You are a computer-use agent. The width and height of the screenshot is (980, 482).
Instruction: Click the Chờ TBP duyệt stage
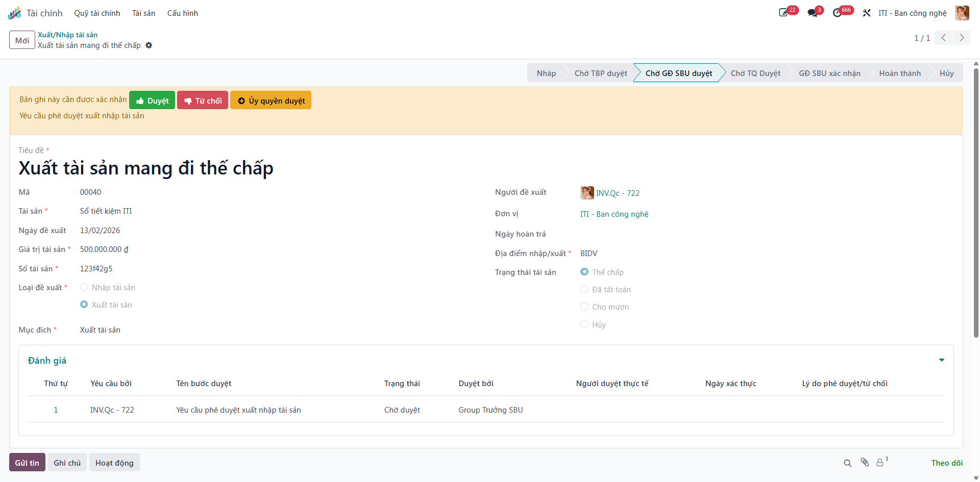pos(601,73)
